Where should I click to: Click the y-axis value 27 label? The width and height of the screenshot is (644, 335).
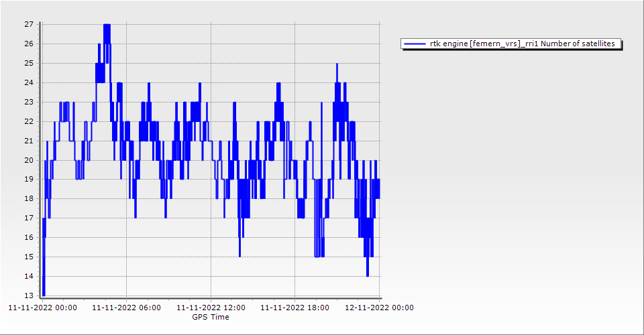29,24
